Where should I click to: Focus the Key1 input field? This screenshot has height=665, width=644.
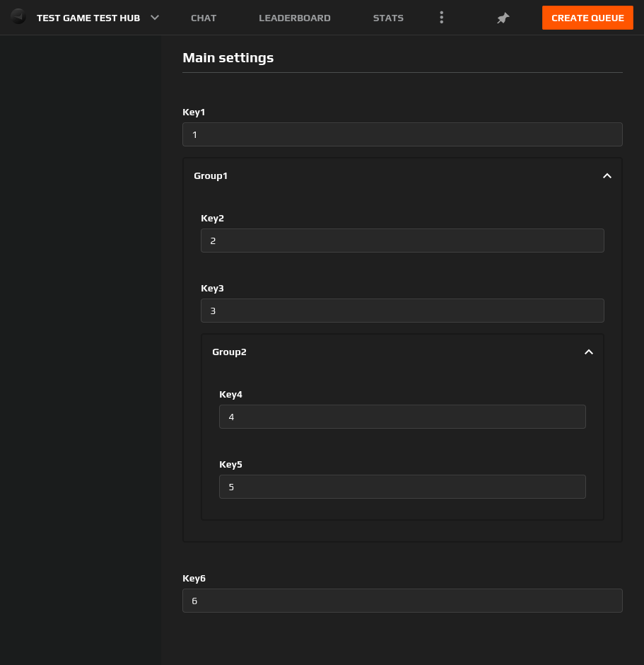tap(402, 134)
